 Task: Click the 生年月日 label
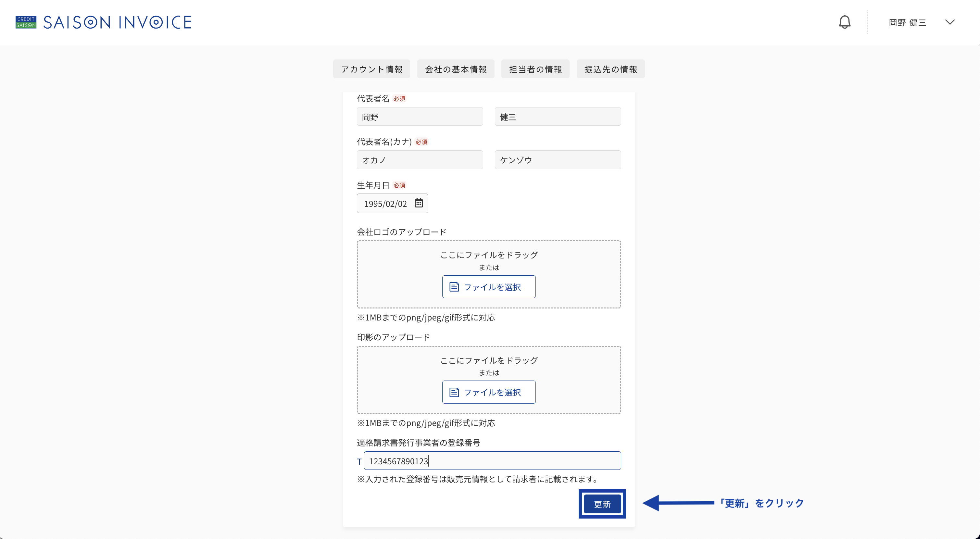(x=373, y=185)
